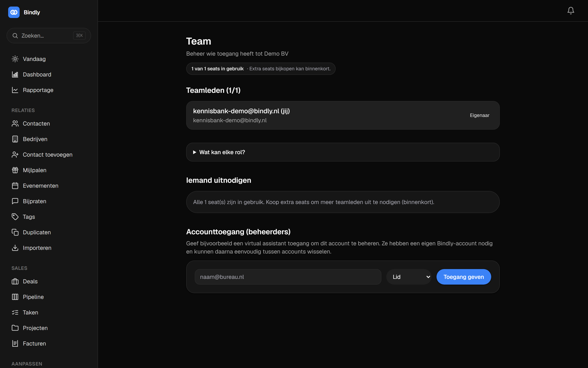Click the Contacten people icon
This screenshot has width=588, height=368.
point(15,124)
